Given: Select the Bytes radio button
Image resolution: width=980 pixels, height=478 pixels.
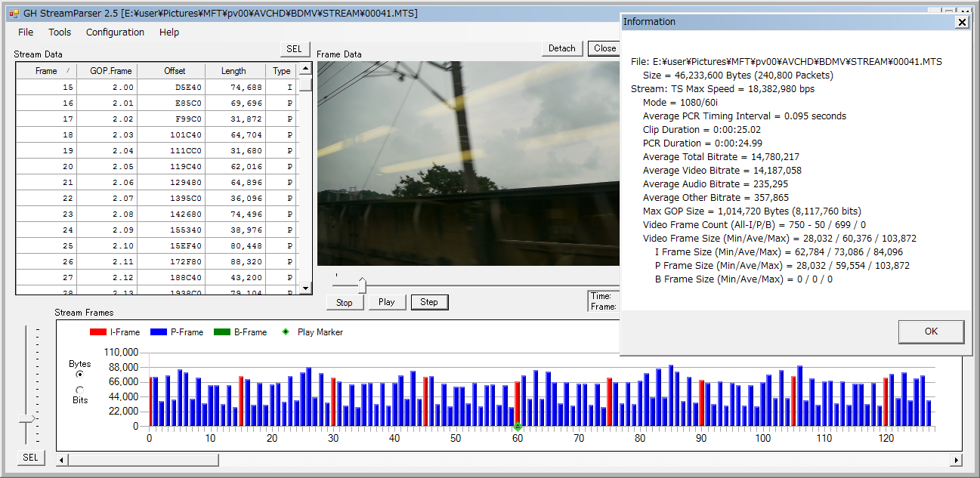Looking at the screenshot, I should tap(80, 375).
